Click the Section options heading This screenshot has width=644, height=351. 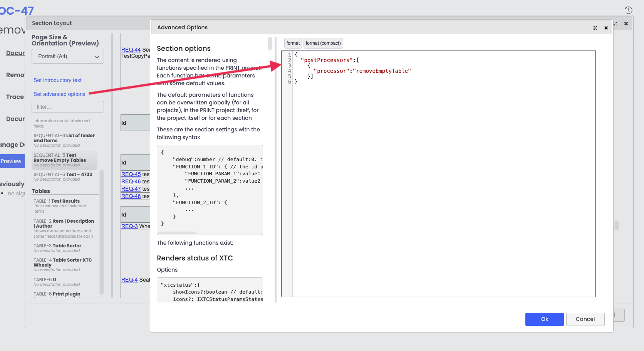(184, 49)
